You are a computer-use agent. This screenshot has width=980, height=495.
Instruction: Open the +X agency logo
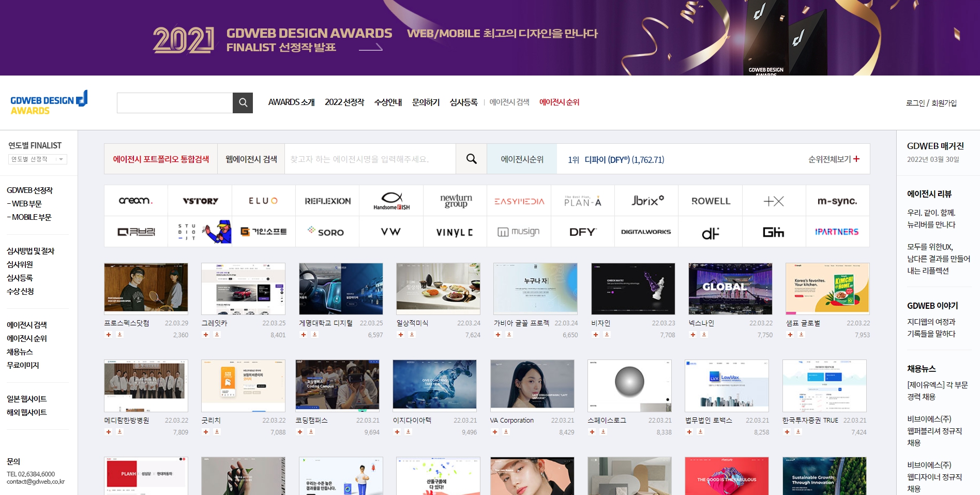pos(774,201)
